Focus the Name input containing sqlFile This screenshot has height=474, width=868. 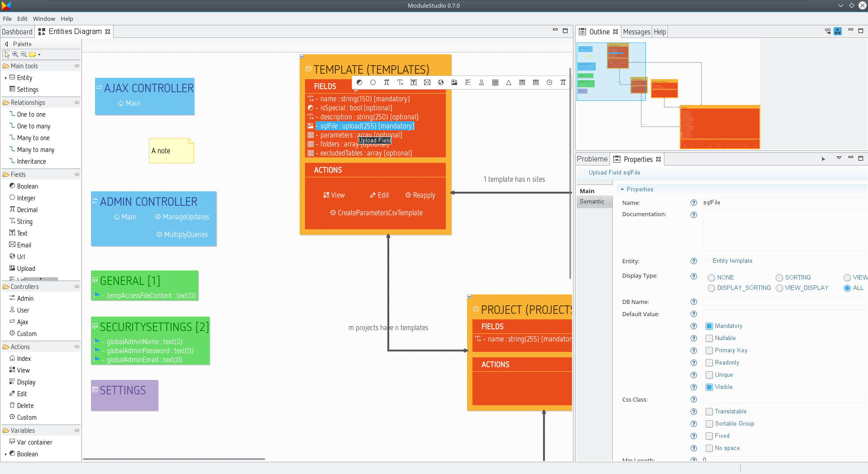(784, 203)
